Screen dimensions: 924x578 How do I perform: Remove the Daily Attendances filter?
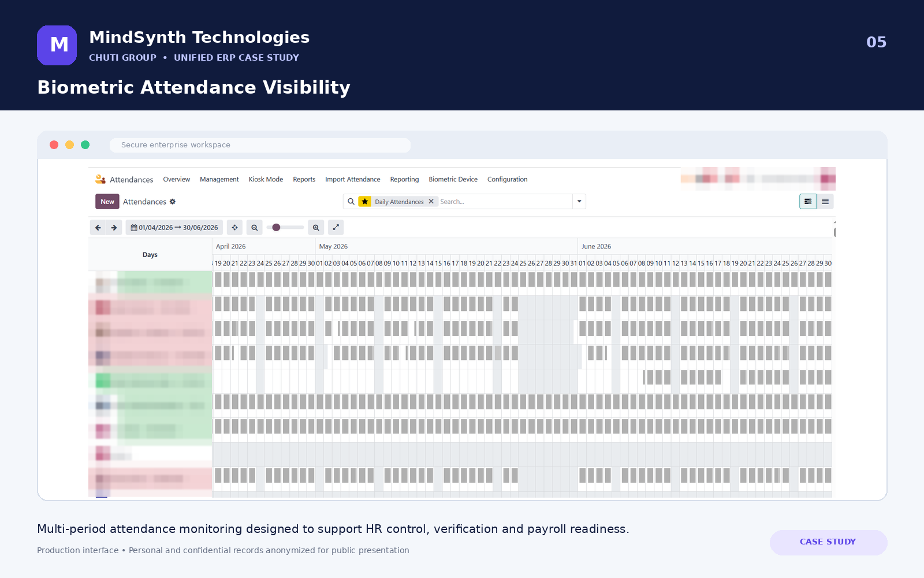pyautogui.click(x=431, y=202)
